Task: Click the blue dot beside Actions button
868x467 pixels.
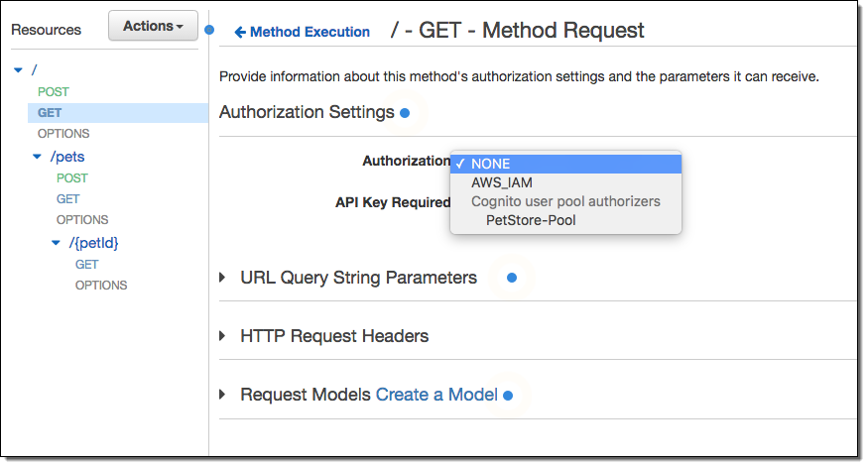Action: click(x=209, y=29)
